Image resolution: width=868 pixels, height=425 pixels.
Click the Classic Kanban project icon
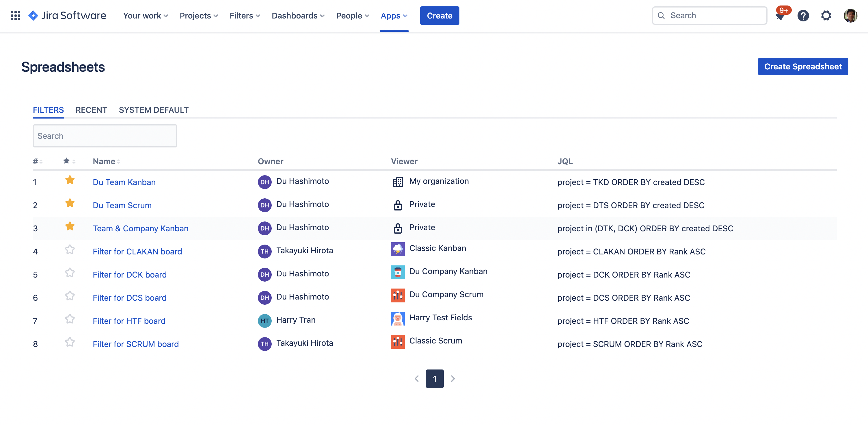398,249
